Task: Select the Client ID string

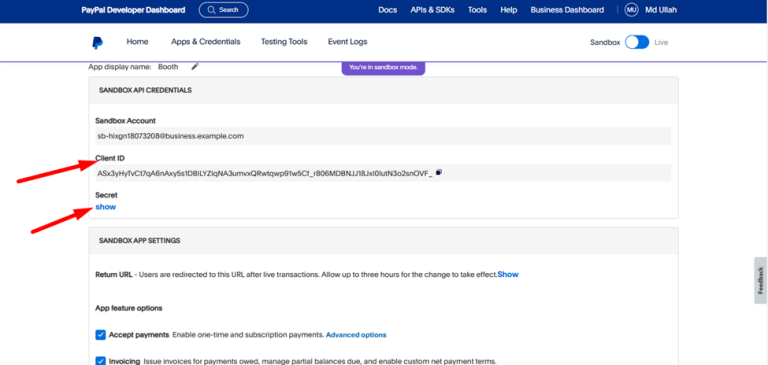Action: pos(265,172)
